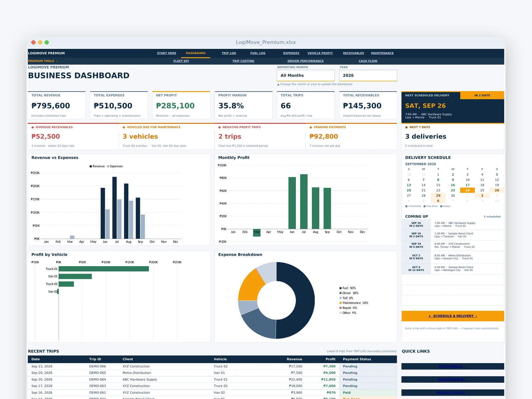Open the DRIVER PERFORMANCE link

click(306, 61)
